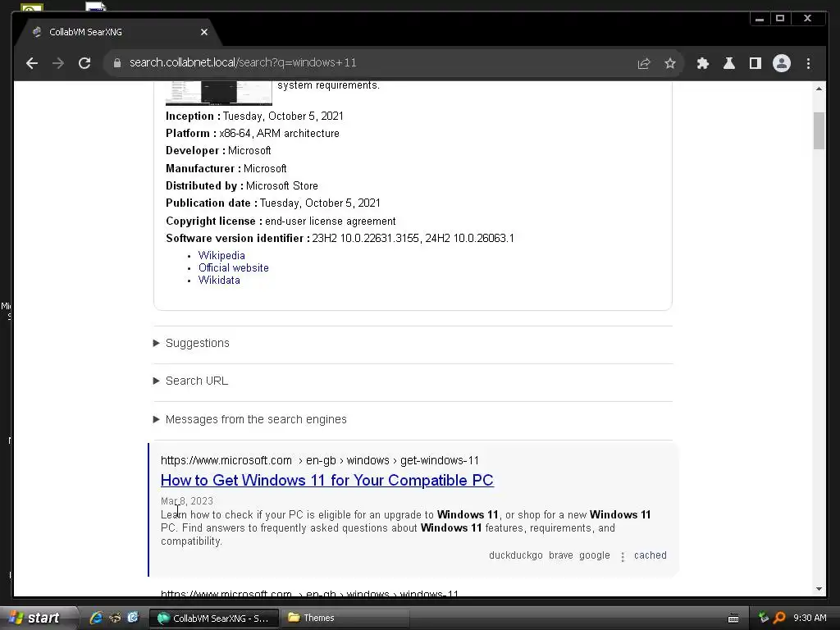The width and height of the screenshot is (840, 630).
Task: Toggle the side panel icon
Action: (756, 64)
